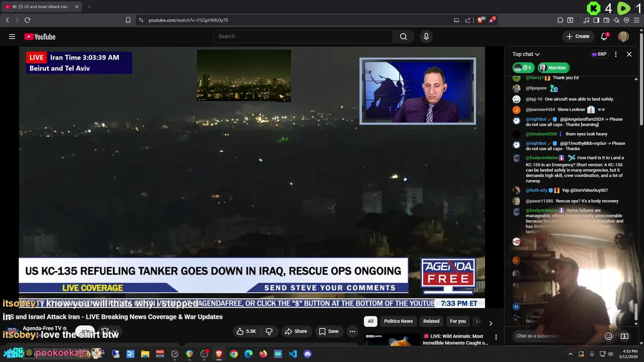Image resolution: width=644 pixels, height=362 pixels.
Task: Click the live chat scrollbar
Action: click(x=635, y=312)
